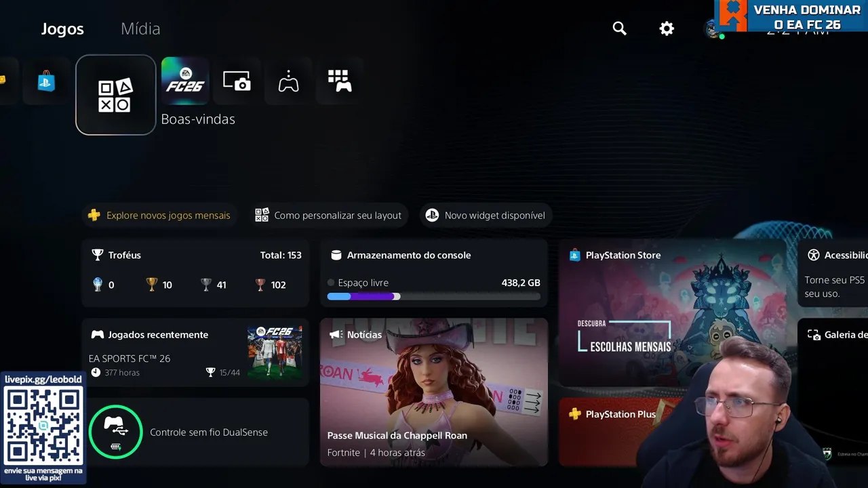Open the Troféus widget
Image resolution: width=868 pixels, height=488 pixels.
195,272
